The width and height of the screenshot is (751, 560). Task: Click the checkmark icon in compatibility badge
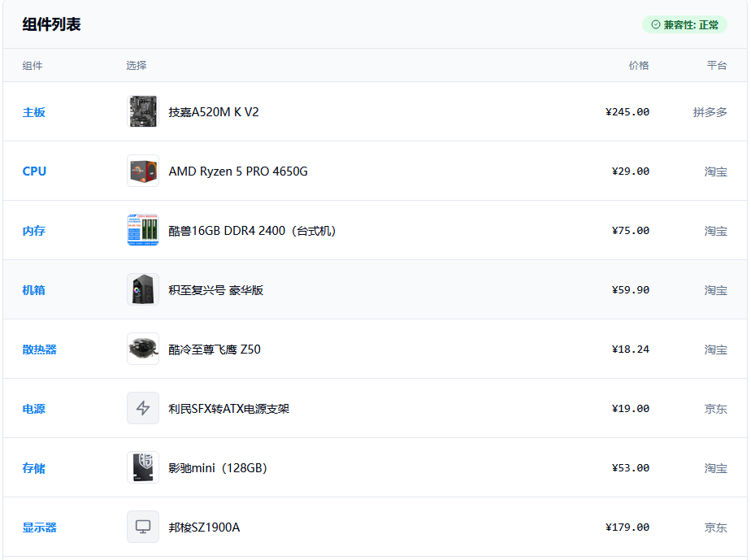click(x=656, y=25)
